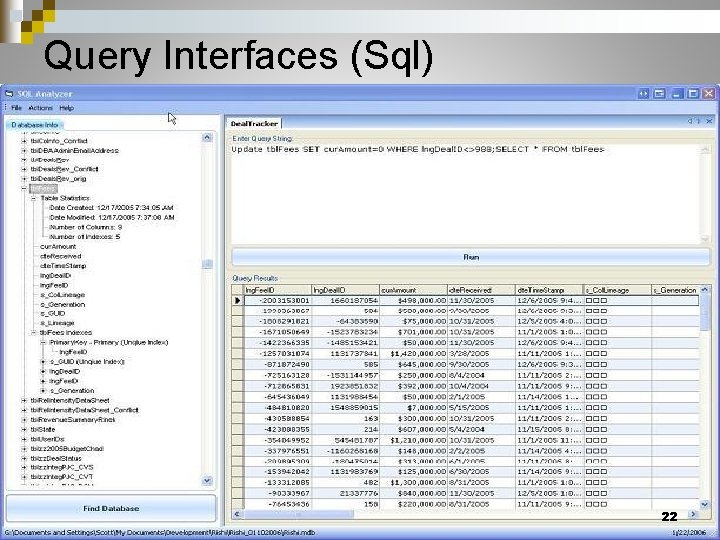Click the s_Generation column header in results
This screenshot has height=540, width=720.
(676, 290)
